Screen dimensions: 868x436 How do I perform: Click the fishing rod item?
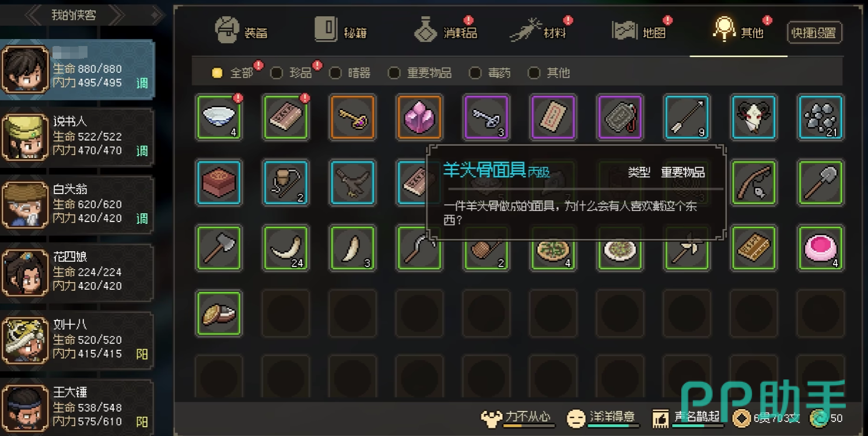[754, 183]
